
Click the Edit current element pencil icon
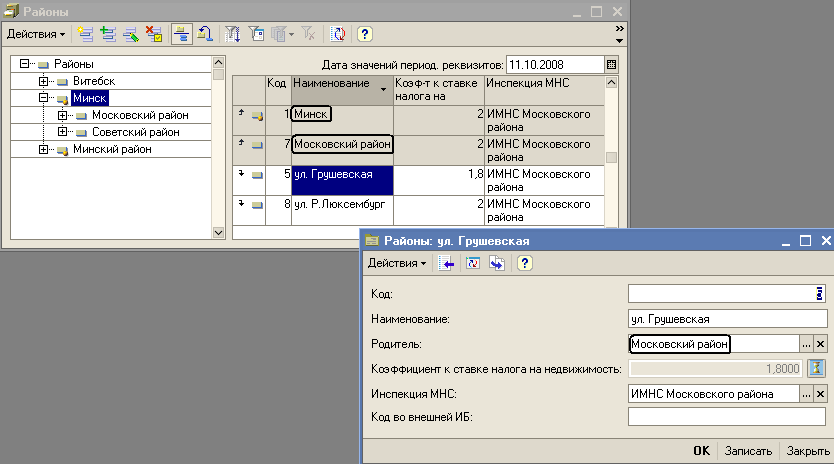click(130, 34)
